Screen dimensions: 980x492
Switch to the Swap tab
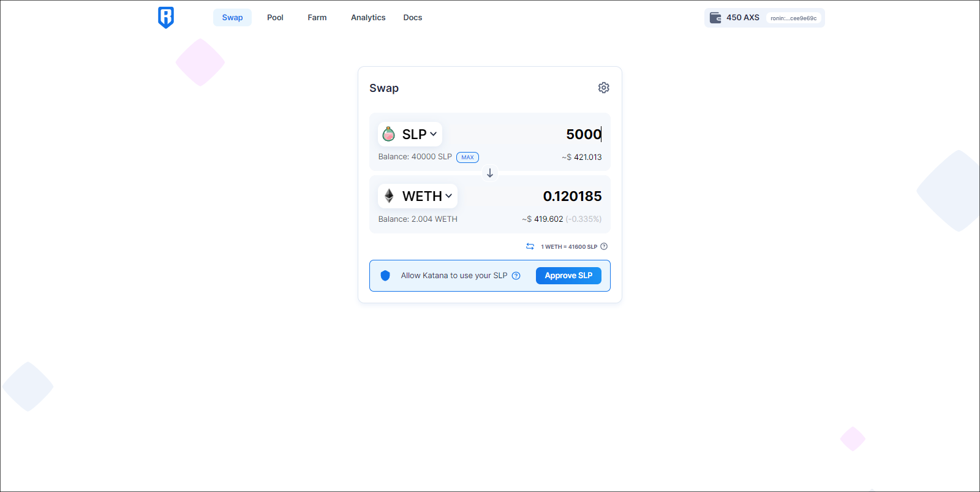coord(232,18)
